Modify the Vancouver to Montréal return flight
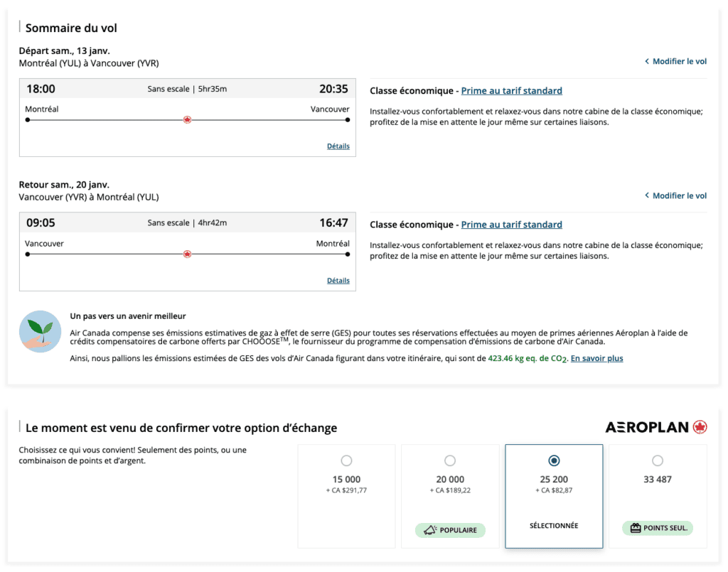 coord(679,196)
